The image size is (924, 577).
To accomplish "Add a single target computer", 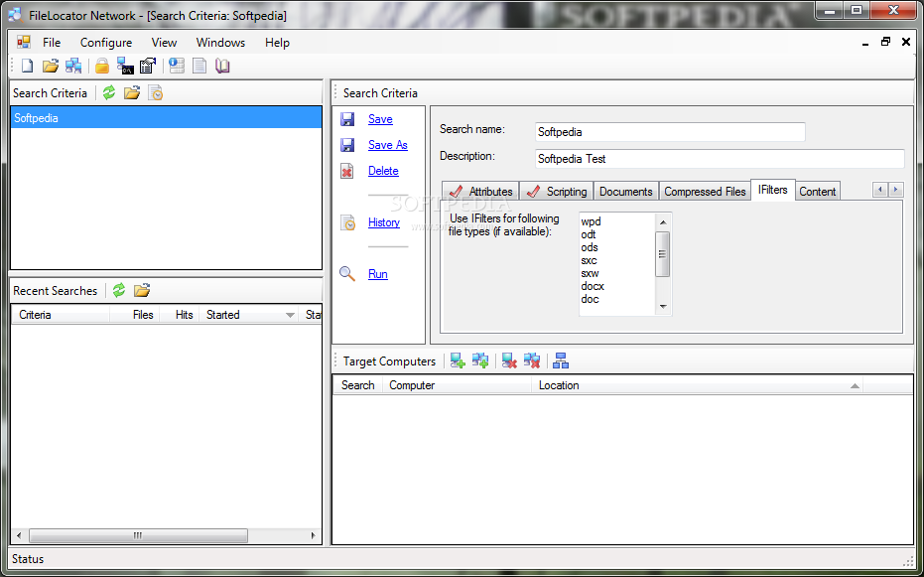I will click(x=458, y=361).
